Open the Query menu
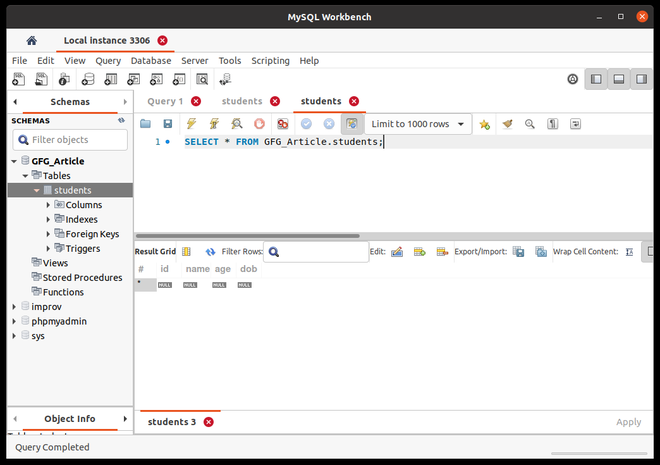This screenshot has width=660, height=465. [x=108, y=61]
